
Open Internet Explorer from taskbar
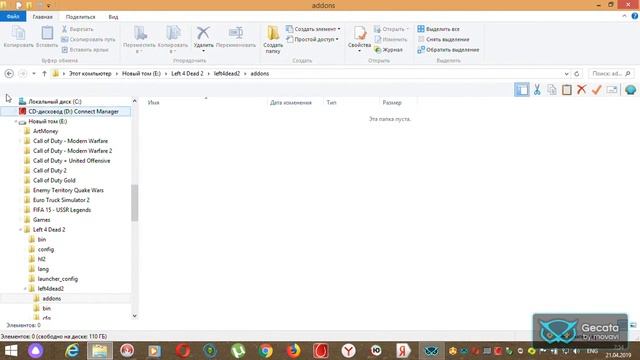click(x=72, y=351)
